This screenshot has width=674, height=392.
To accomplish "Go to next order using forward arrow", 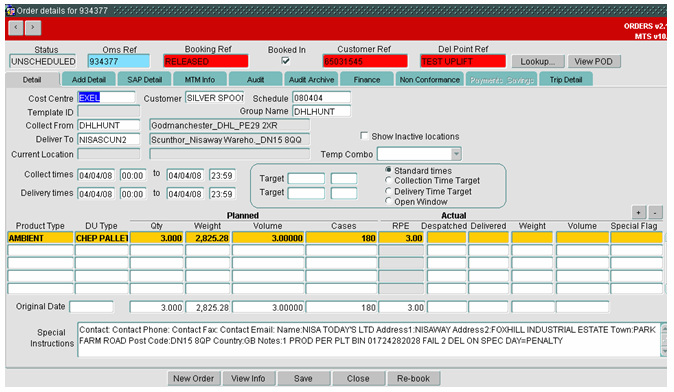I will click(33, 28).
